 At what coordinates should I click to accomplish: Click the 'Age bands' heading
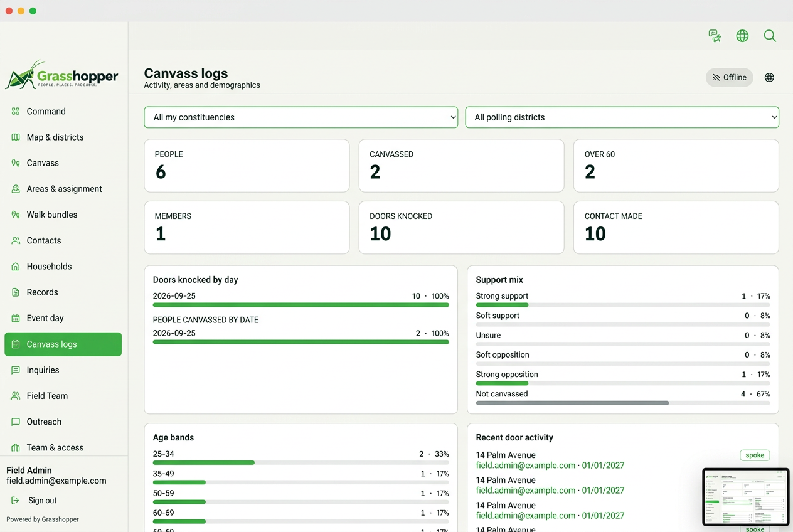click(x=173, y=437)
